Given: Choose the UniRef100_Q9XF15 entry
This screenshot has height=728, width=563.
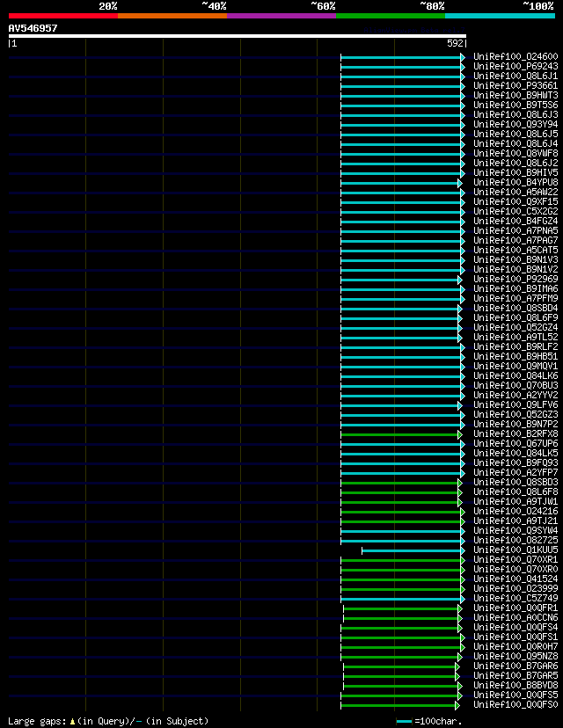Looking at the screenshot, I should pos(515,202).
